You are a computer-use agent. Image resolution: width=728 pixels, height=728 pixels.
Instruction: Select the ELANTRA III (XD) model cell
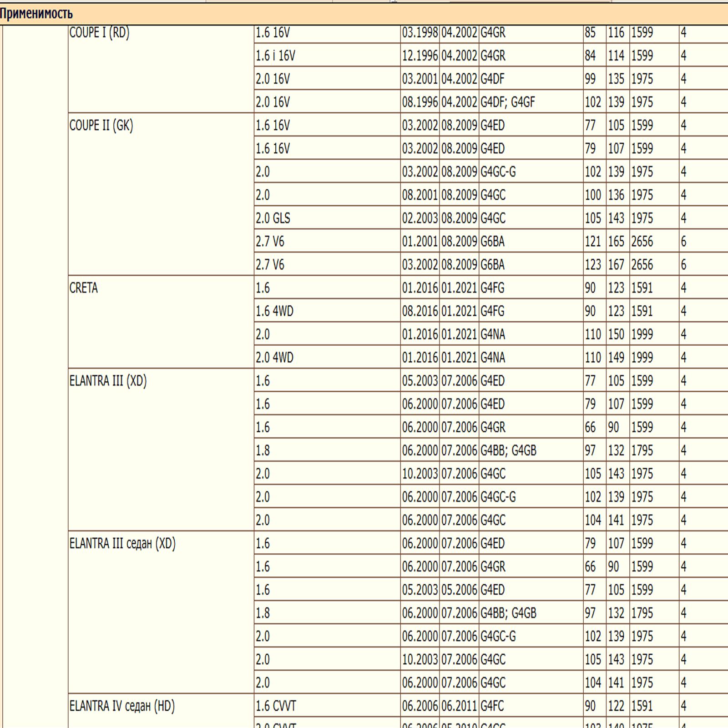pos(108,381)
